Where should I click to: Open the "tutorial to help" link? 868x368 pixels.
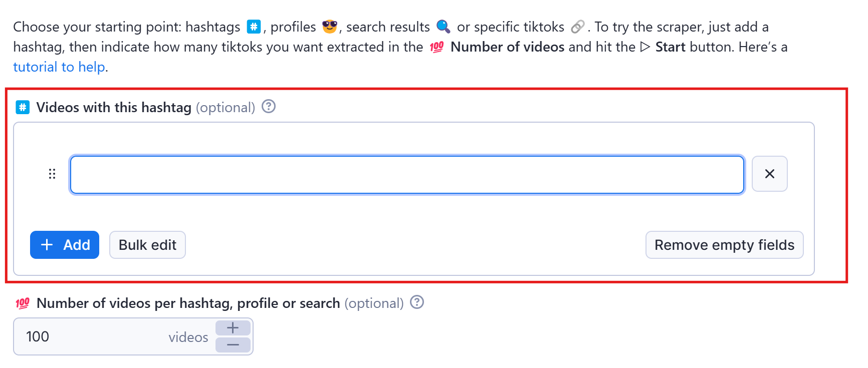pos(59,66)
